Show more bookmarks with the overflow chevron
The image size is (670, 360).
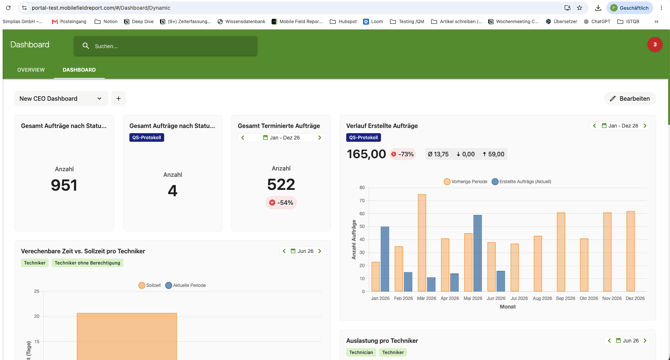click(x=656, y=21)
